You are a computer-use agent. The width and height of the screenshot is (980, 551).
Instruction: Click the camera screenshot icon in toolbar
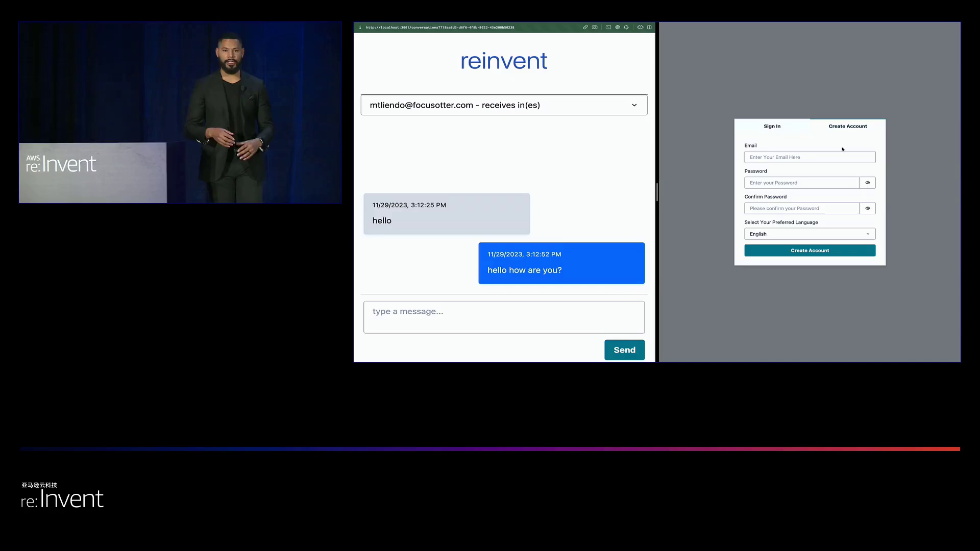point(595,28)
